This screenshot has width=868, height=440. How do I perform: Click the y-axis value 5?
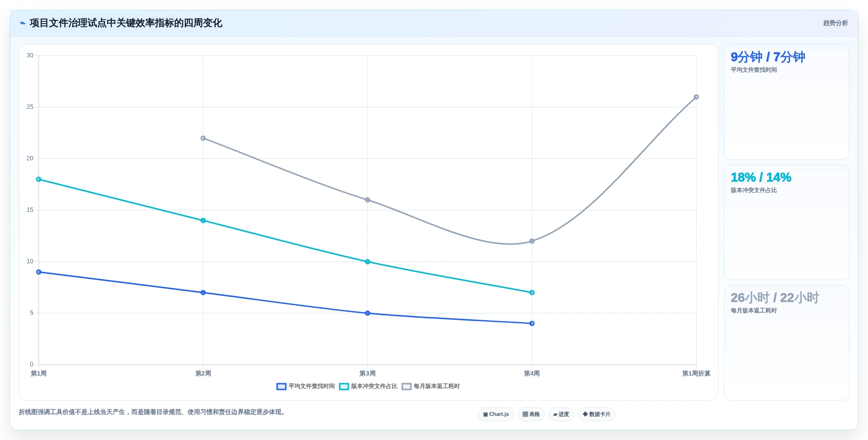32,313
